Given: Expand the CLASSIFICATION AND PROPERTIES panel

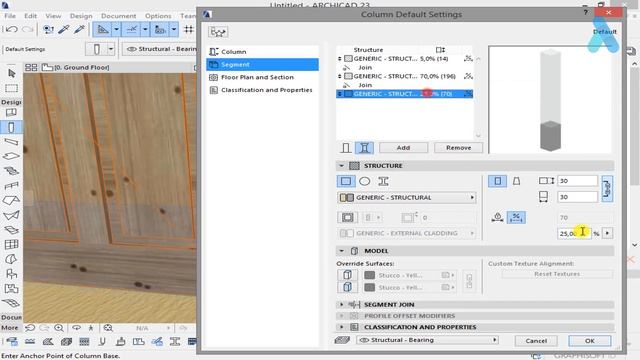Looking at the screenshot, I should tap(341, 327).
